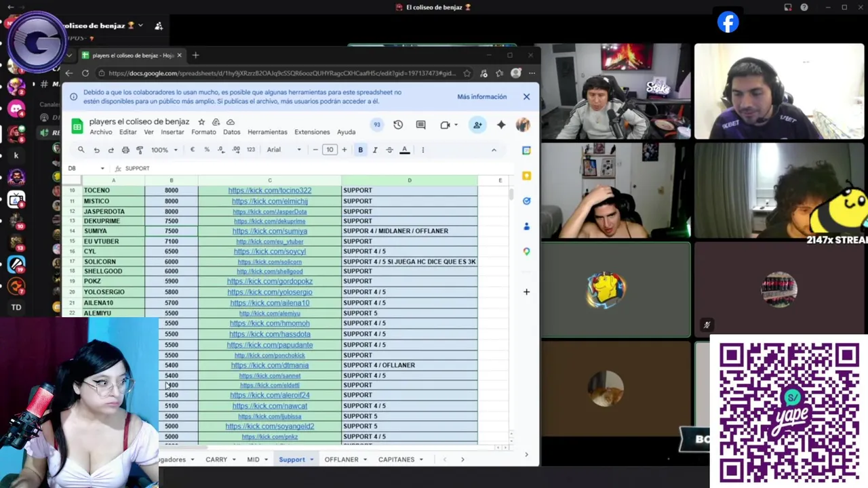Click Más información link in banner
Image resolution: width=868 pixels, height=488 pixels.
point(482,97)
